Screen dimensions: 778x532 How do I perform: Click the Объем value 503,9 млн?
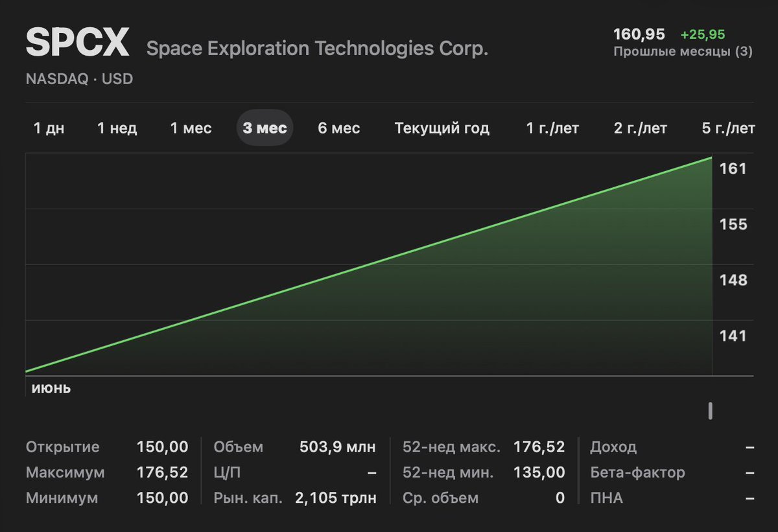tap(338, 447)
